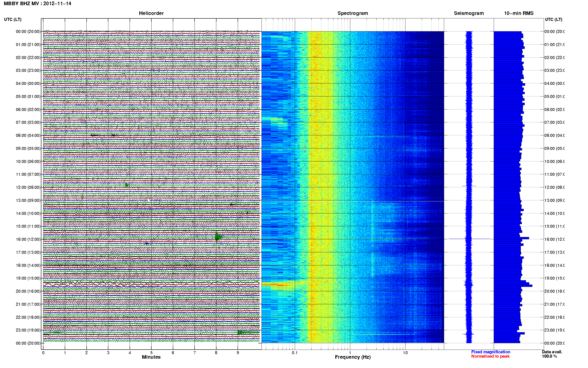Click the '10' frequency axis tick label
Image resolution: width=588 pixels, height=368 pixels.
coord(405,353)
